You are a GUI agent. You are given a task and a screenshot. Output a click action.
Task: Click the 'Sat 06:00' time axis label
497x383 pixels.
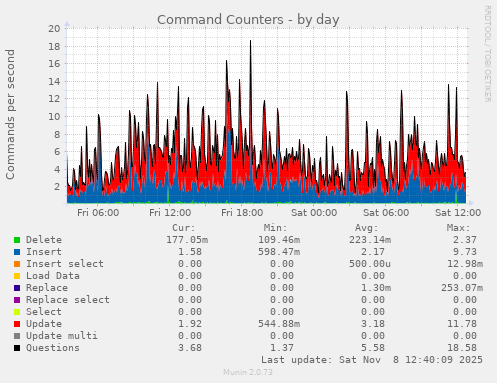[386, 212]
